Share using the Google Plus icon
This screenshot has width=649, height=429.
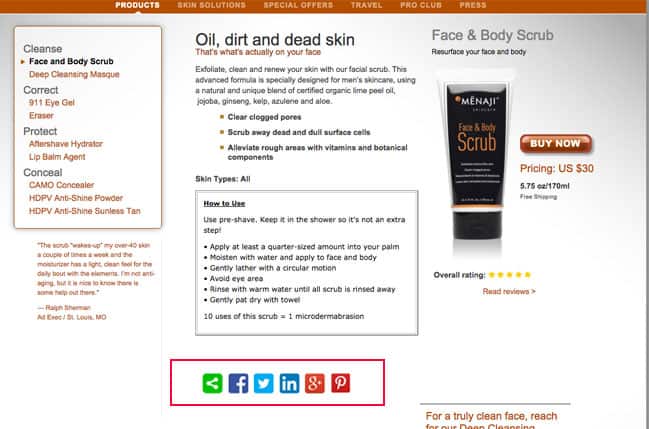tap(315, 383)
